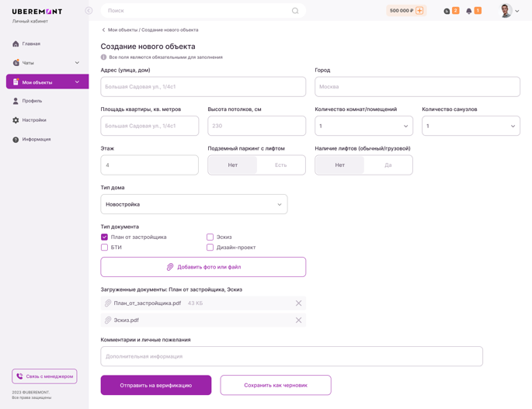Go to Профиль in sidebar

pyautogui.click(x=32, y=101)
